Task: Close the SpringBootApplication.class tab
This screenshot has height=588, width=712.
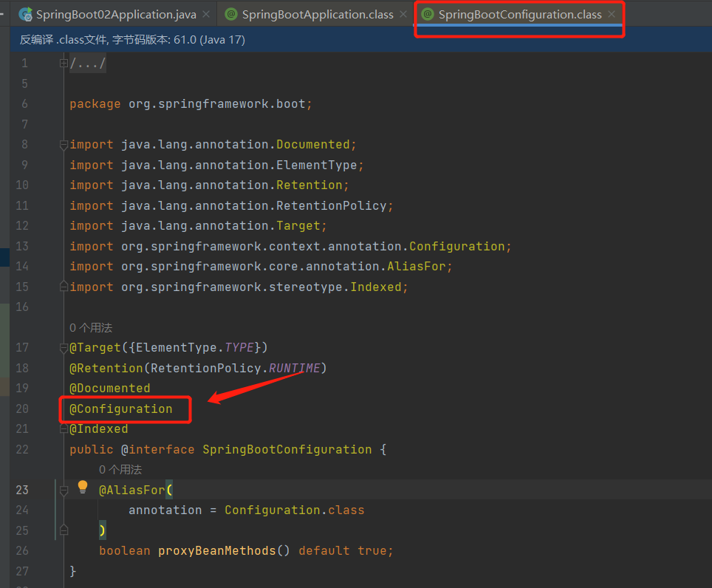Action: (x=403, y=15)
